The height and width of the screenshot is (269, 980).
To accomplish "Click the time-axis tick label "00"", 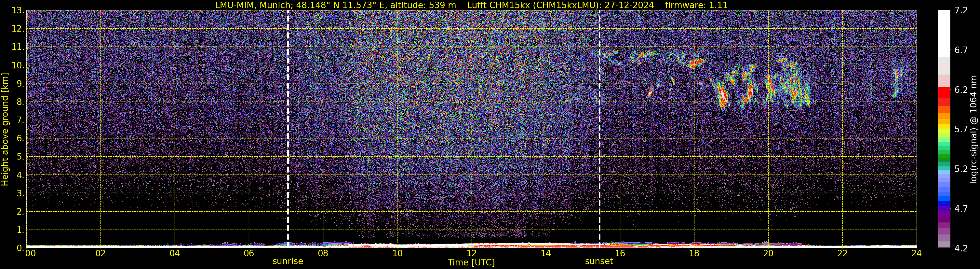I will [31, 253].
